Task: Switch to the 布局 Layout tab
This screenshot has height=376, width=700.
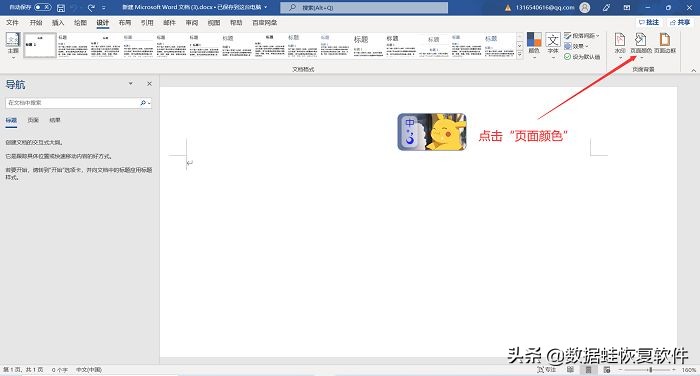Action: pyautogui.click(x=125, y=22)
